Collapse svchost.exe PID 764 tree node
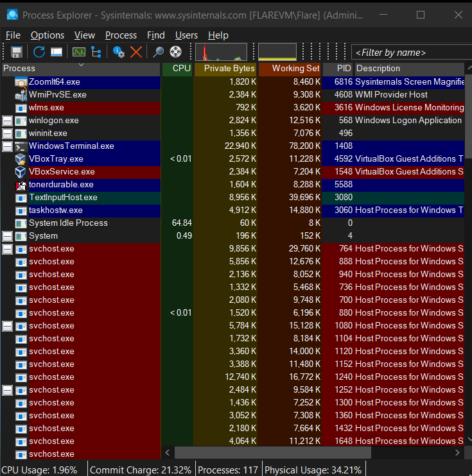This screenshot has width=472, height=476. [7, 249]
